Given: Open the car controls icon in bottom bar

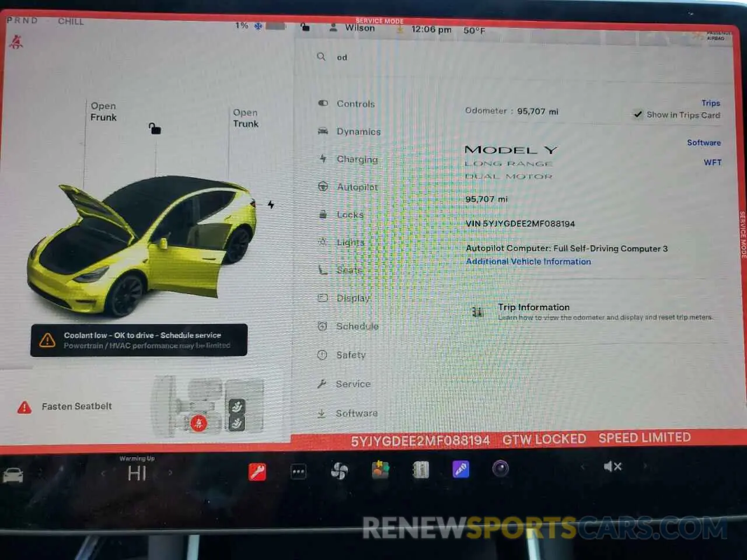Looking at the screenshot, I should pos(13,475).
